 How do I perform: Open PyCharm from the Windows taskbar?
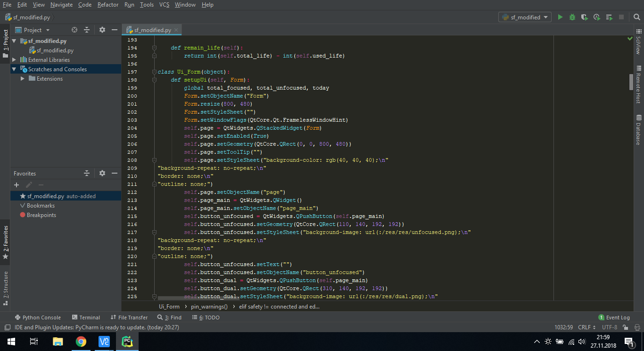click(x=127, y=341)
